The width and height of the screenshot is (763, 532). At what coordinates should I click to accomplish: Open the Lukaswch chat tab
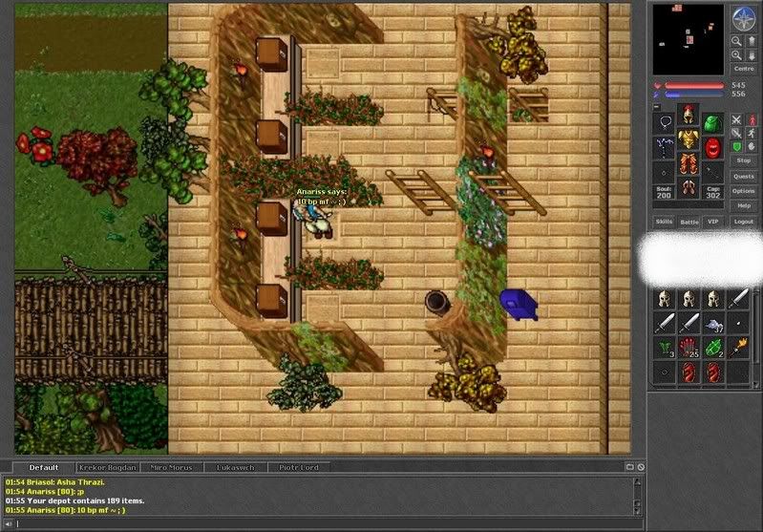pyautogui.click(x=235, y=467)
